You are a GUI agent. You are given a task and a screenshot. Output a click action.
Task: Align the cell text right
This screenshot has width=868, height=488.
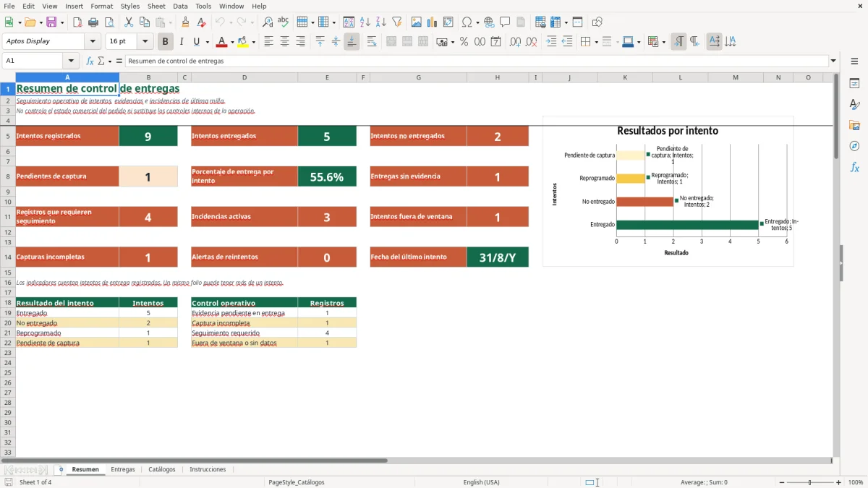(x=300, y=42)
